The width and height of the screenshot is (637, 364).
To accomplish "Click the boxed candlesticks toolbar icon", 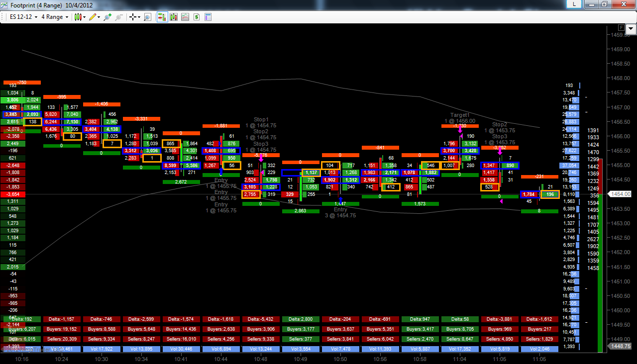I will 174,17.
